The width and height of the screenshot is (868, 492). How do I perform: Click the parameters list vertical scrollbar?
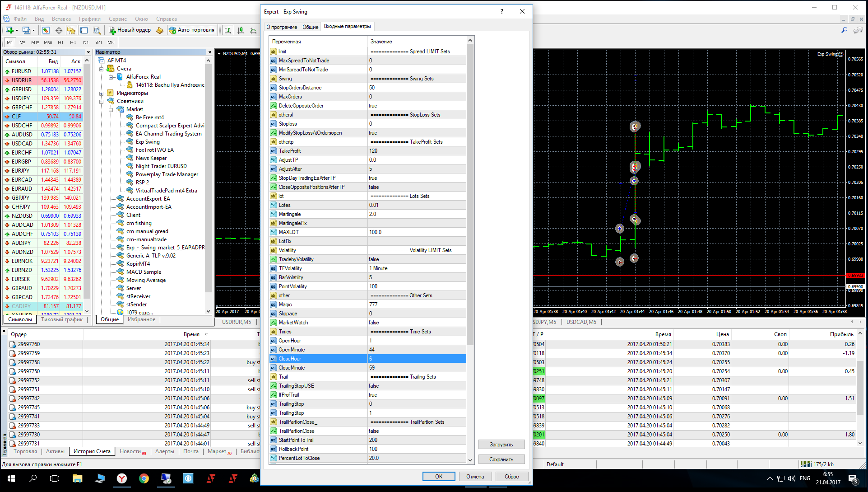click(x=470, y=195)
